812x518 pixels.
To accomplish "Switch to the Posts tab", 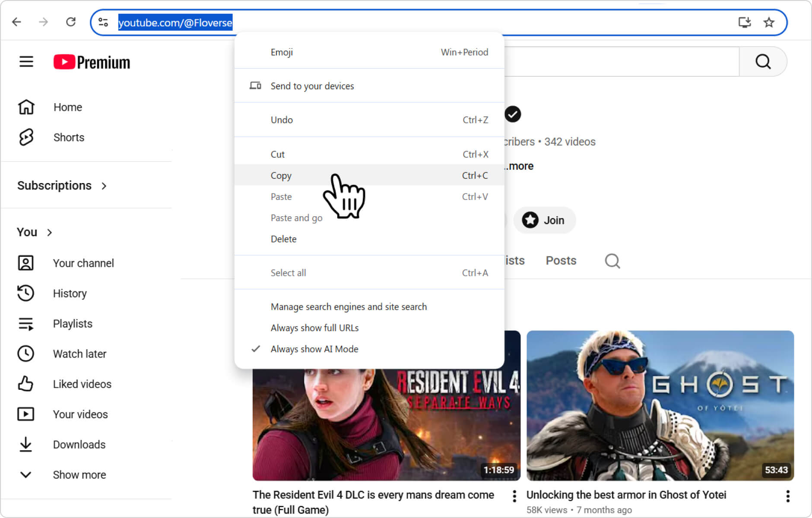I will [561, 261].
